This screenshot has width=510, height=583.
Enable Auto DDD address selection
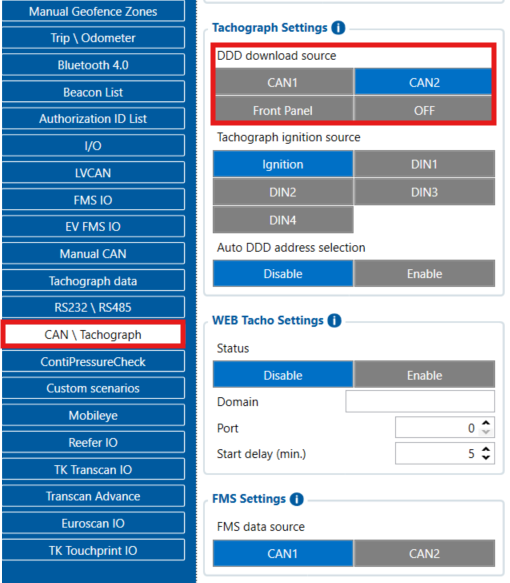(x=424, y=274)
